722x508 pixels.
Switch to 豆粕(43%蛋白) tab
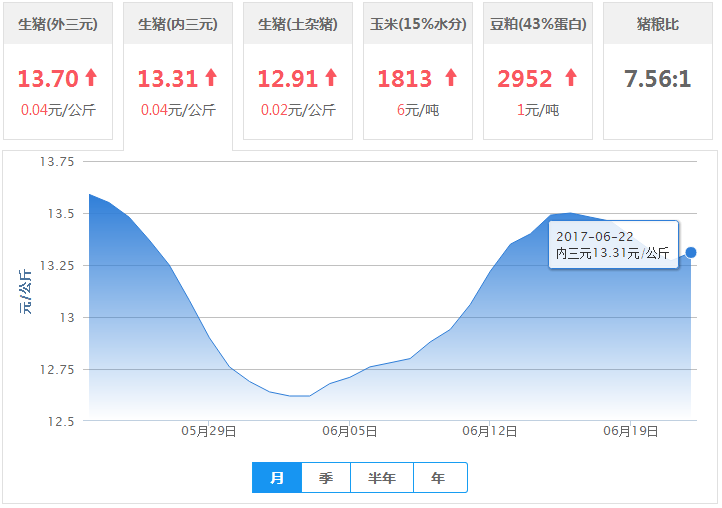coord(538,24)
